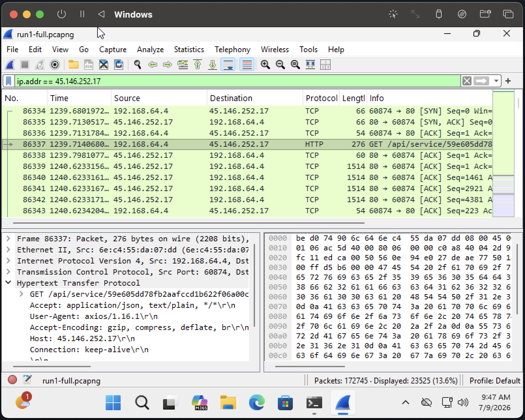Find a packet magnifier icon
The image size is (525, 420).
(x=138, y=65)
